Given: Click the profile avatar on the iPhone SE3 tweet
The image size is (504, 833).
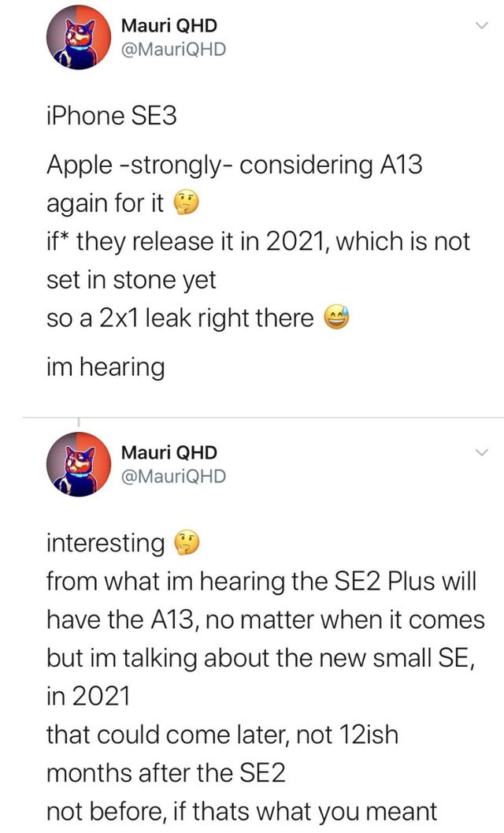Looking at the screenshot, I should (x=77, y=38).
